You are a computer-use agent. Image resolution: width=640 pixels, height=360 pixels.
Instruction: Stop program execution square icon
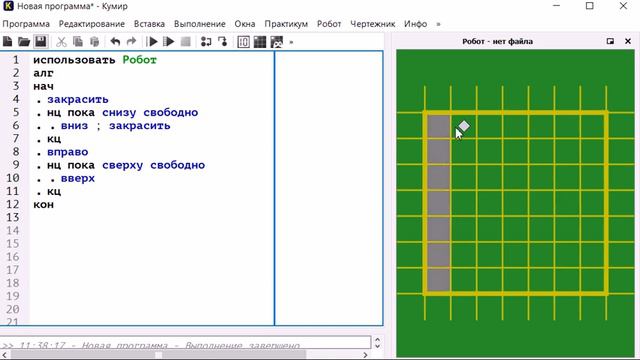point(185,42)
